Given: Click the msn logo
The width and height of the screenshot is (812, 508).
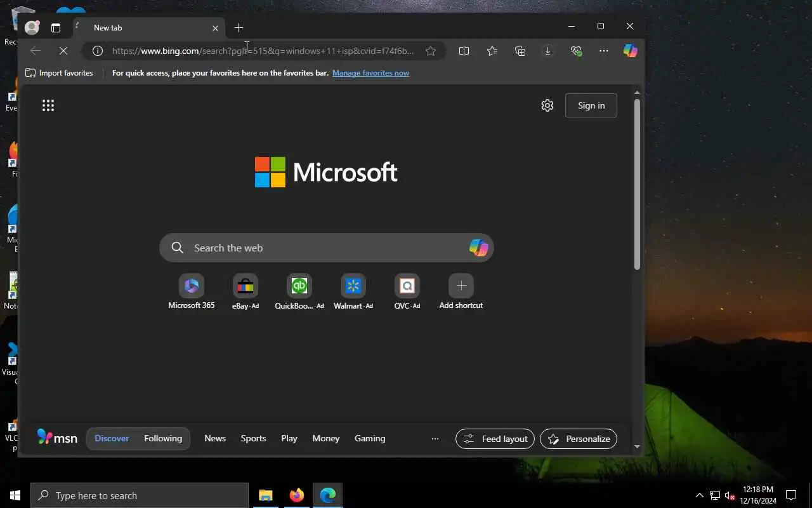Looking at the screenshot, I should pyautogui.click(x=57, y=438).
